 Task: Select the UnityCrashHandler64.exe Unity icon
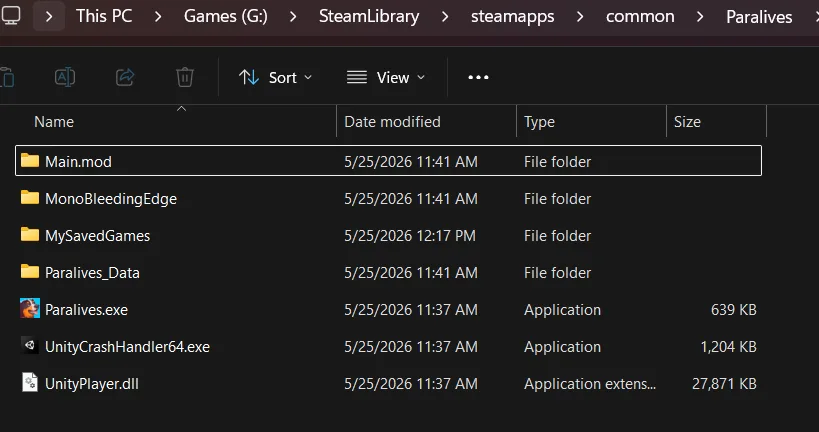30,346
